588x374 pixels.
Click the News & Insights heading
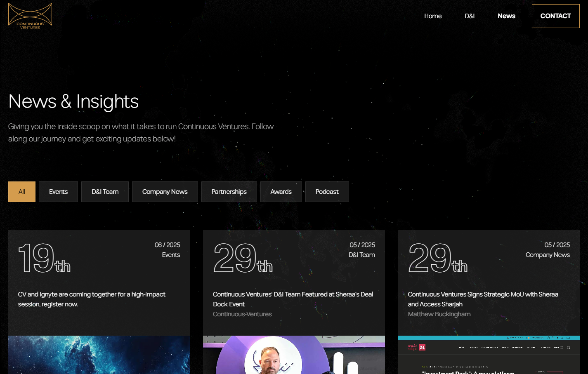[73, 101]
